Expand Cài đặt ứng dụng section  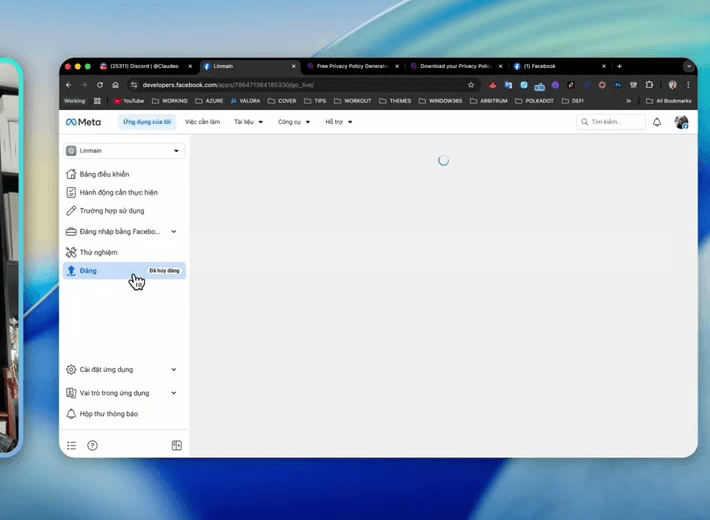(x=123, y=369)
